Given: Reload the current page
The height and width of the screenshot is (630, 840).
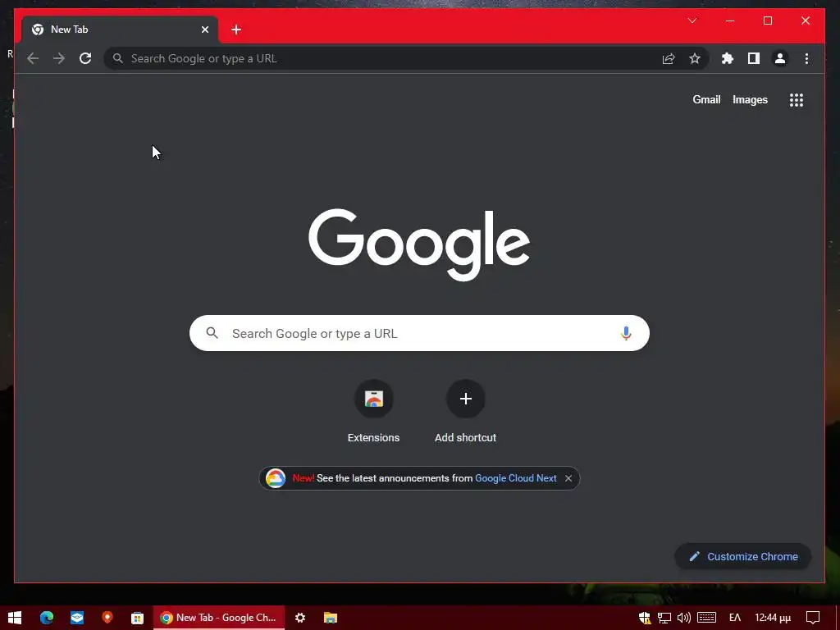Looking at the screenshot, I should (x=85, y=58).
